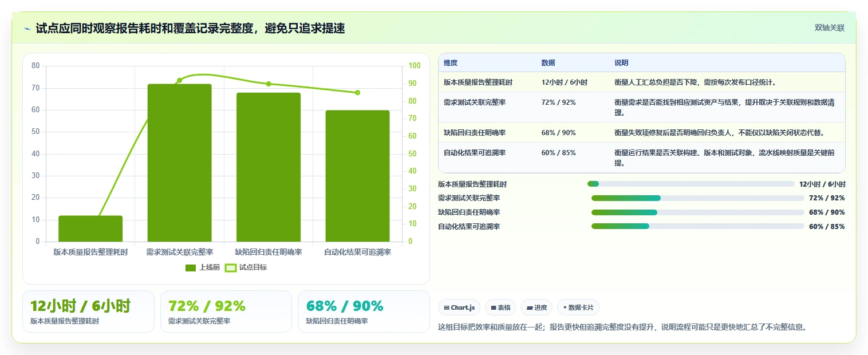Viewport: 868px width, 355px height.
Task: Select the table cell 需求测试关联完整率
Action: (475, 102)
